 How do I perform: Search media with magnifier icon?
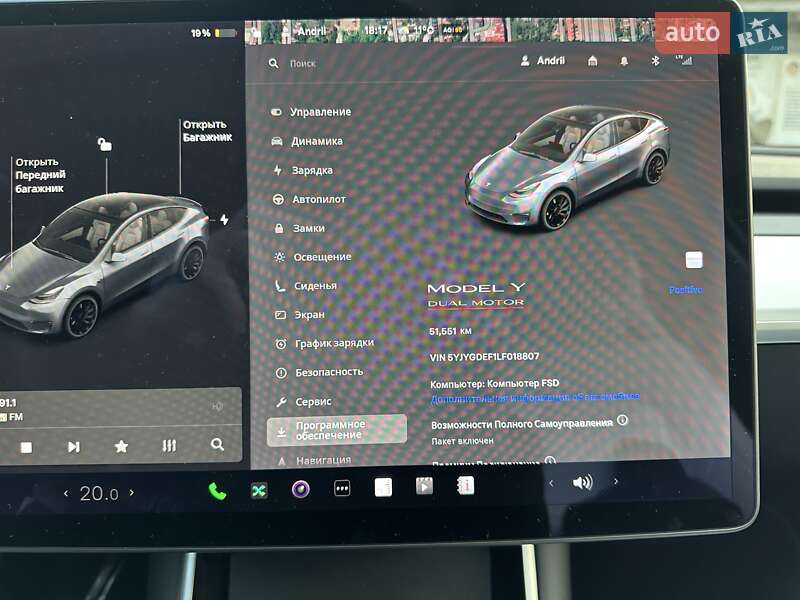pyautogui.click(x=217, y=444)
